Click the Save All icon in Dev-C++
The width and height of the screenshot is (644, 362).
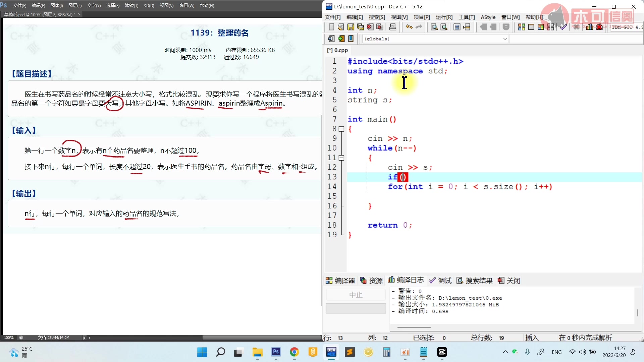(361, 27)
